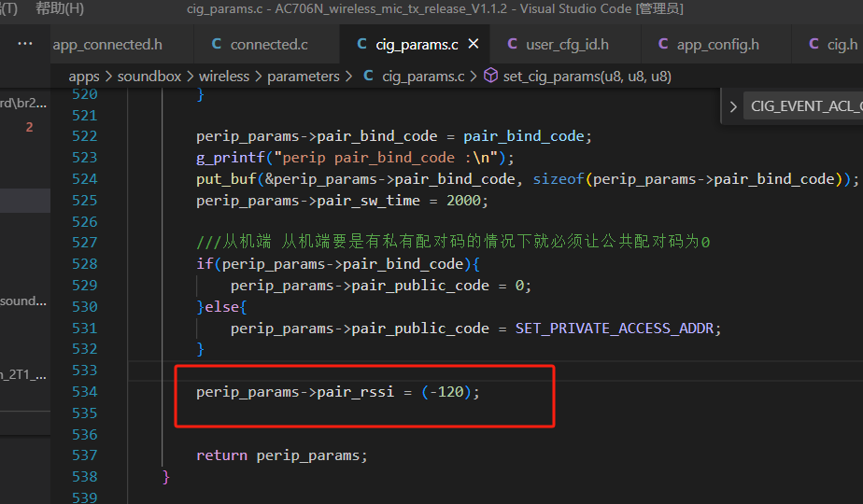
Task: Switch to the connected.c tab
Action: click(x=269, y=44)
